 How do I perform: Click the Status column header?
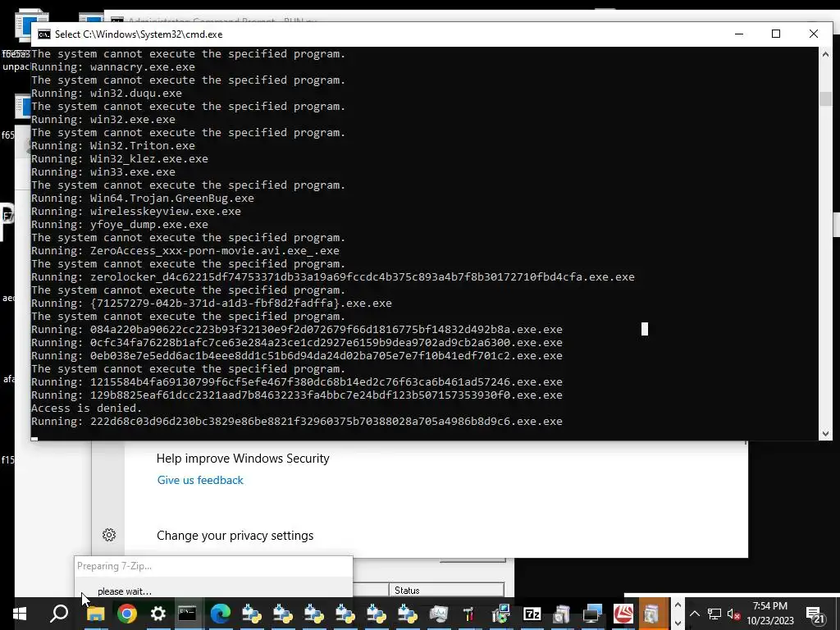pyautogui.click(x=446, y=590)
